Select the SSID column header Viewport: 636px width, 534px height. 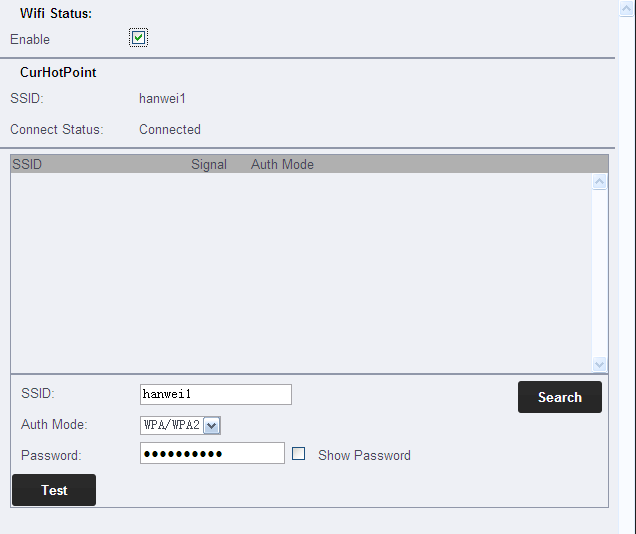[27, 164]
